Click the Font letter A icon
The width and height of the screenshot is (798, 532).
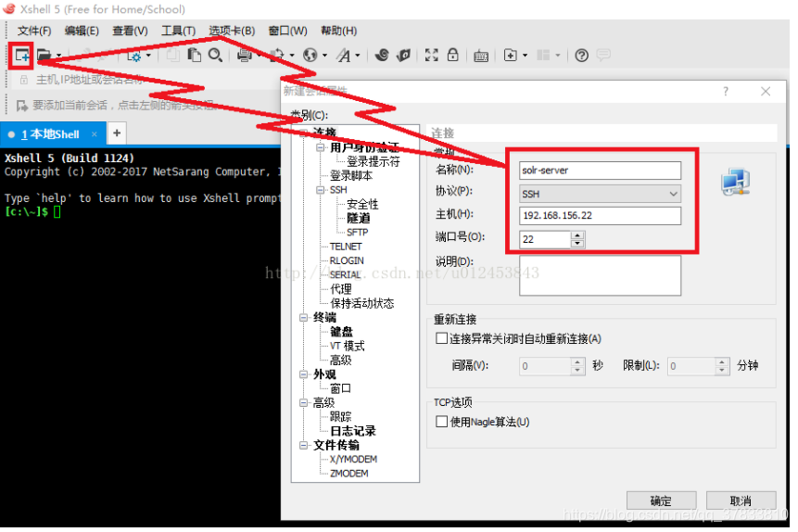click(344, 55)
